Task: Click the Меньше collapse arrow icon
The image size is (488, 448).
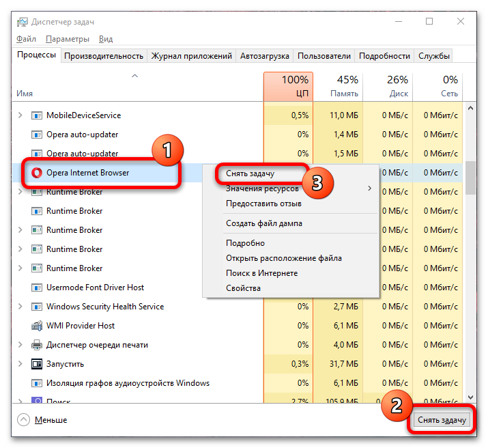Action: tap(24, 420)
